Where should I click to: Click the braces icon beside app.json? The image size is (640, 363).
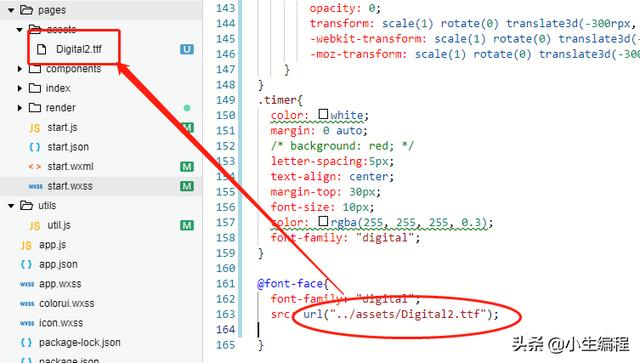click(x=26, y=265)
